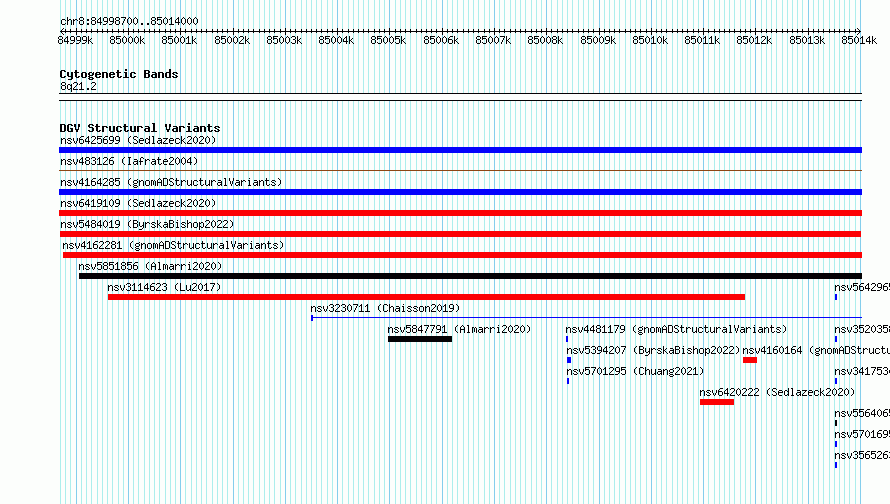Open nsv4162281 (gnomADStructuralVariants) label
The height and width of the screenshot is (504, 890).
173,245
